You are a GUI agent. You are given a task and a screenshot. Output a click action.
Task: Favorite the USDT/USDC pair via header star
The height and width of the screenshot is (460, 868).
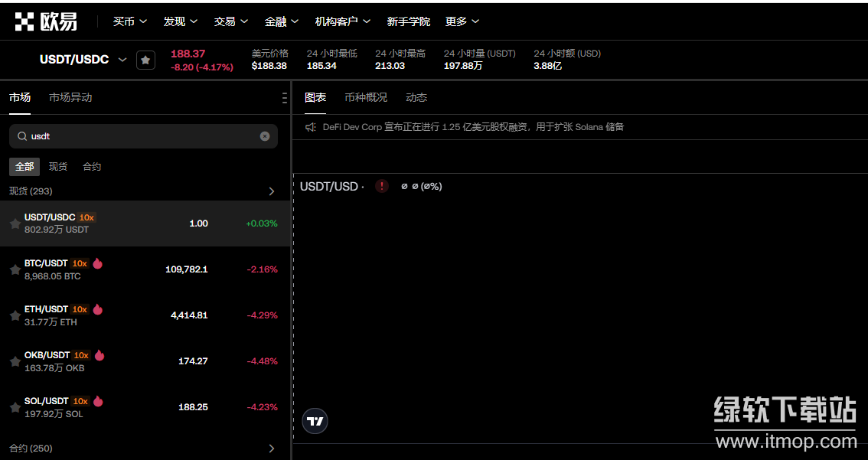pos(145,60)
